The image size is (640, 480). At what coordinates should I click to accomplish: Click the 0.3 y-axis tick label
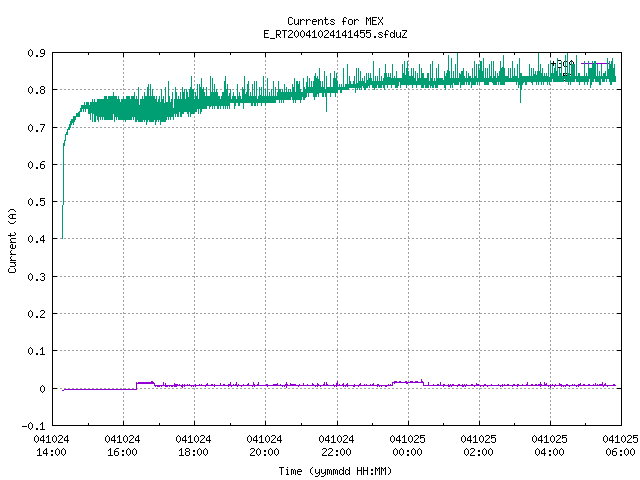[36, 277]
